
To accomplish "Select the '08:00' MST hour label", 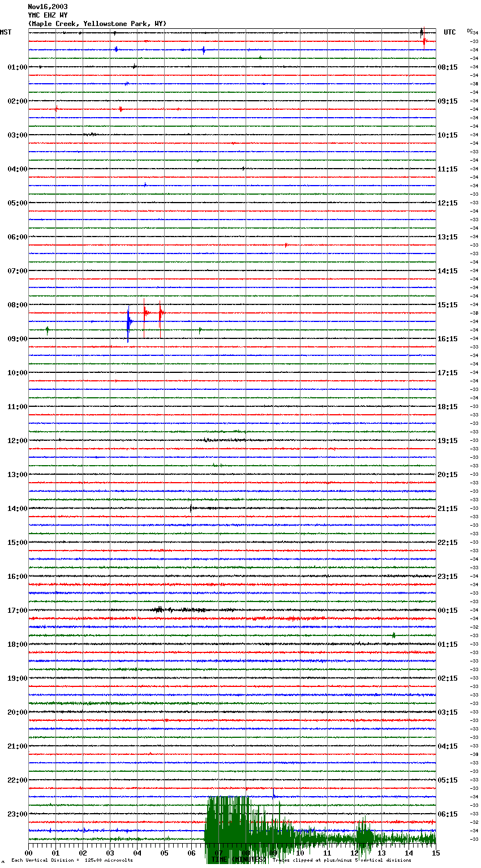I will [18, 305].
